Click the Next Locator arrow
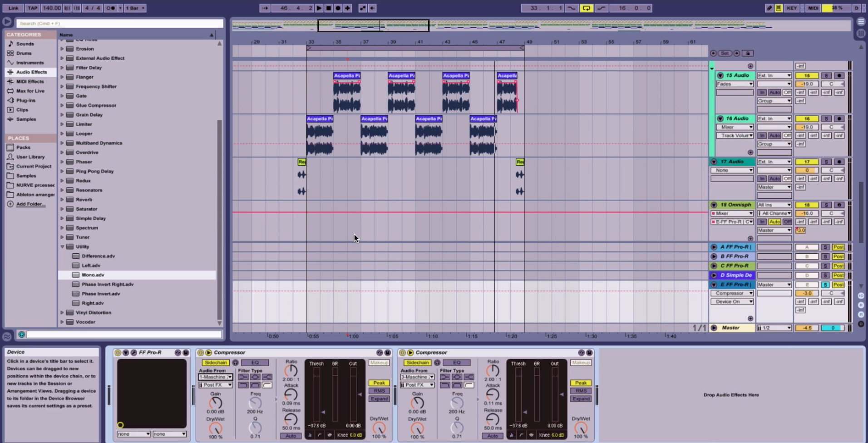The width and height of the screenshot is (868, 443). tap(737, 53)
